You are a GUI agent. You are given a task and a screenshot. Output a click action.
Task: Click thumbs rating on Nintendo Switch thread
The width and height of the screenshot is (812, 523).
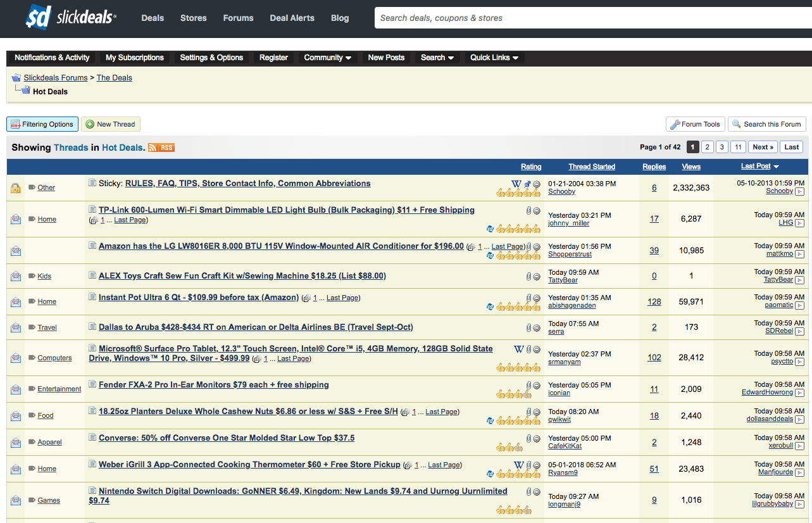pos(514,510)
